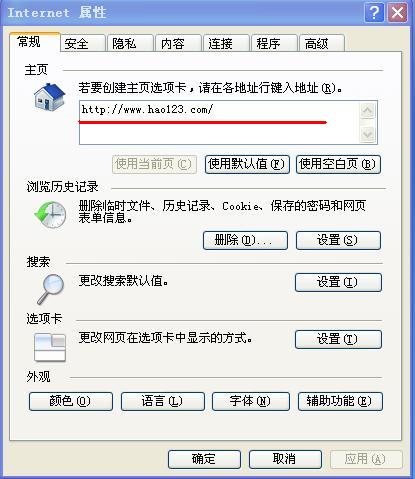415x479 pixels.
Task: Go to the 连接 tab
Action: (226, 43)
